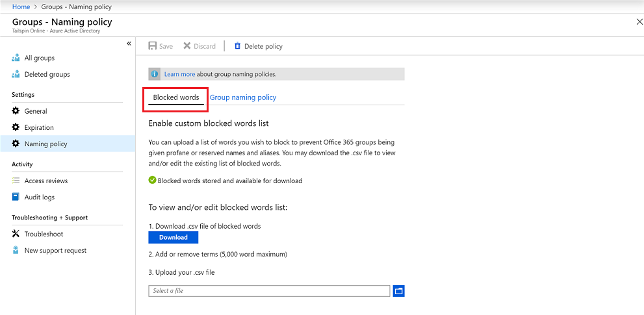
Task: Click the Delete policy toolbar button
Action: [258, 46]
